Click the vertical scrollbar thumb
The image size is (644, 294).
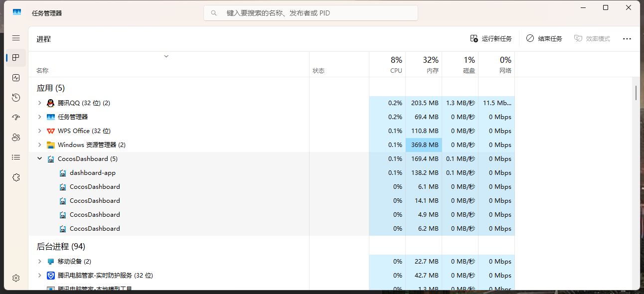(636, 93)
